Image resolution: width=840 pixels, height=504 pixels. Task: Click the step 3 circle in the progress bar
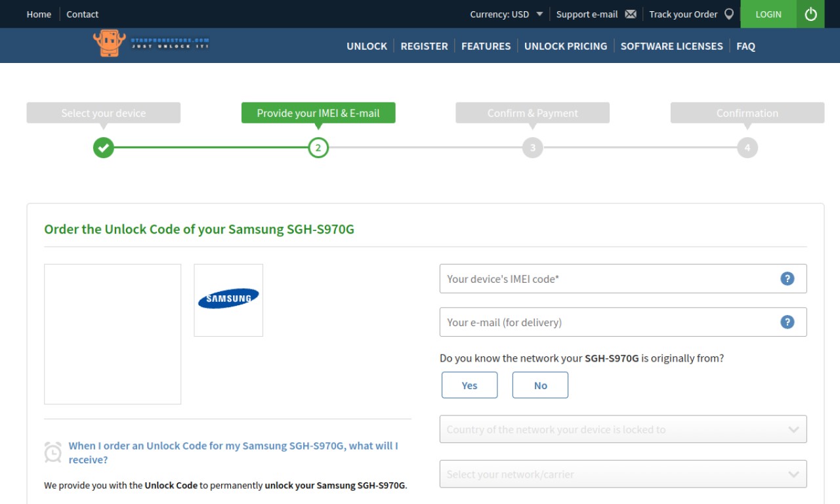[x=533, y=148]
